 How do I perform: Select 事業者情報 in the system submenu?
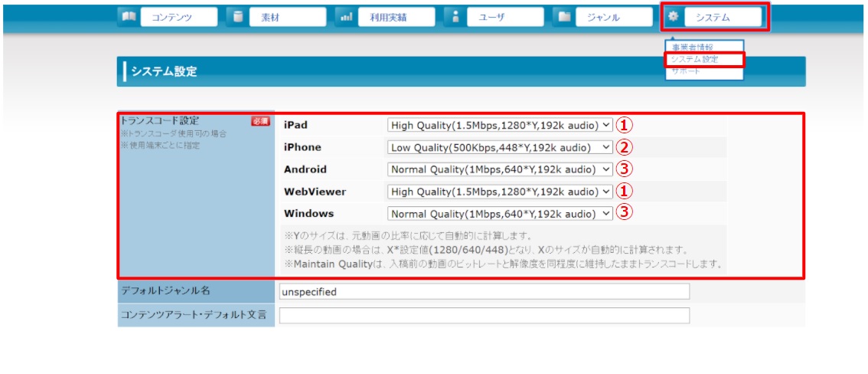click(692, 48)
